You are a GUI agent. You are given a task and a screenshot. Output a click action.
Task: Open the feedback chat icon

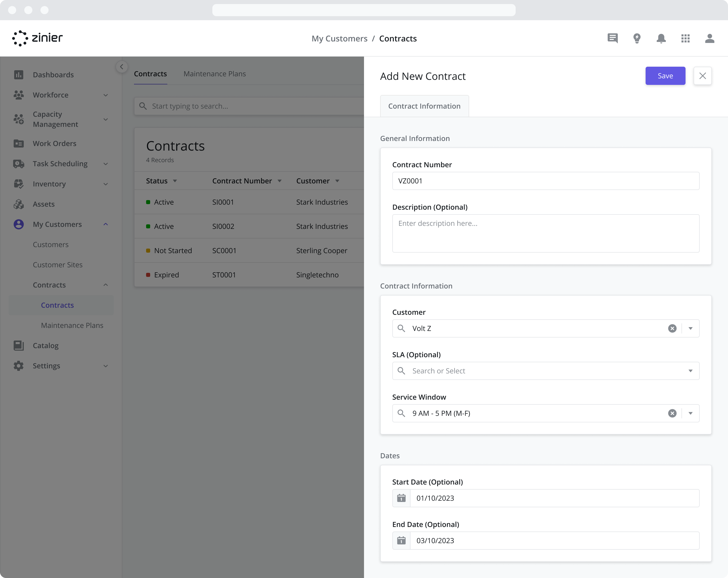coord(612,38)
